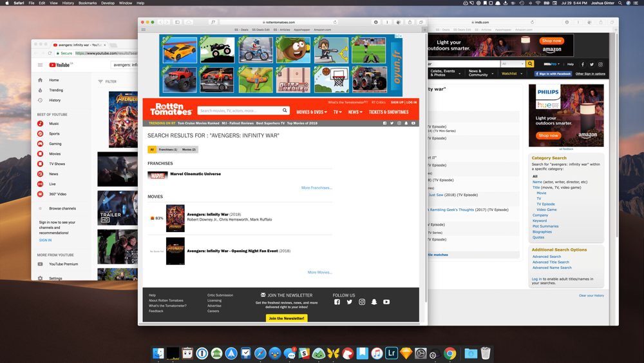Viewport: 644px width, 363px height.
Task: Expand News dropdown on Rotten Tomatoes
Action: (x=355, y=112)
